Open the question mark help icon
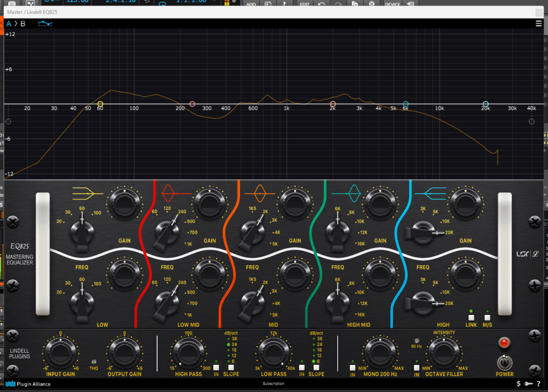Screen dimensions: 548x392 (539, 384)
